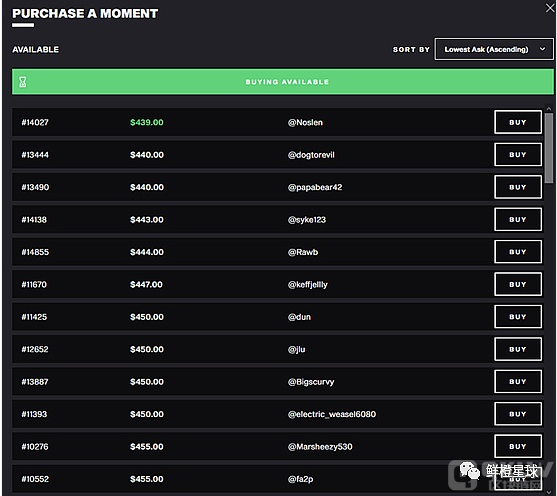Buy moment #11425 from @dun
This screenshot has height=496, width=557.
pyautogui.click(x=518, y=317)
